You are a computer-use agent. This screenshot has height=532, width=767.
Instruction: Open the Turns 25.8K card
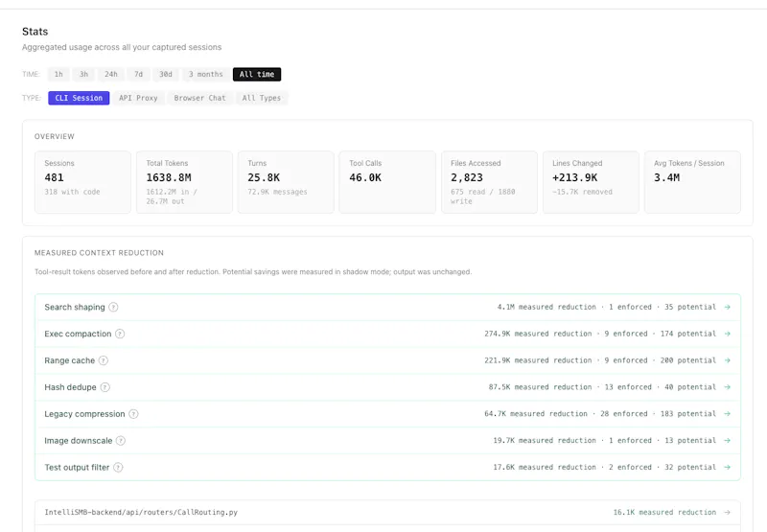(x=286, y=182)
